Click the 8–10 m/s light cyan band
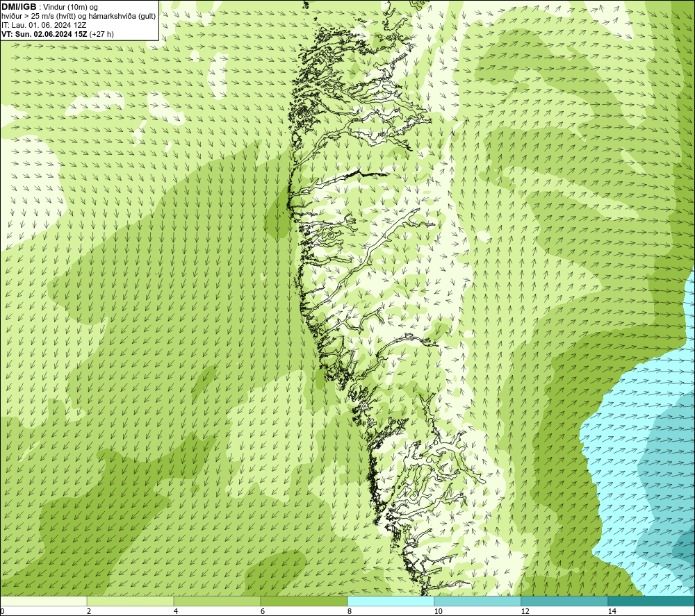This screenshot has height=616, width=695. click(x=391, y=601)
